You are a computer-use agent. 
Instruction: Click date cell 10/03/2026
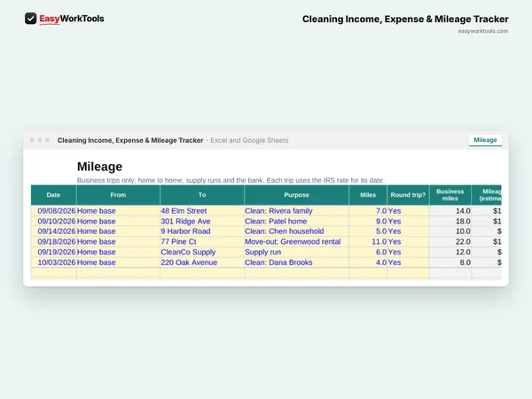click(53, 262)
